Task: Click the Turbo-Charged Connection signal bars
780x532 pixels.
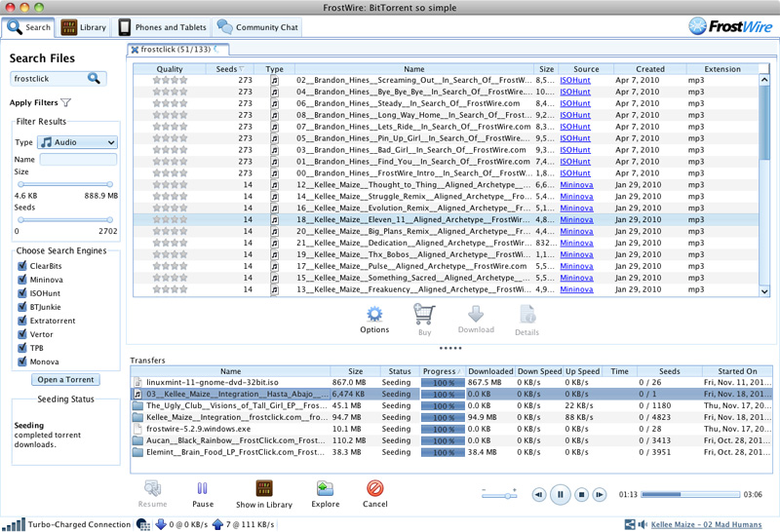Action: click(14, 524)
